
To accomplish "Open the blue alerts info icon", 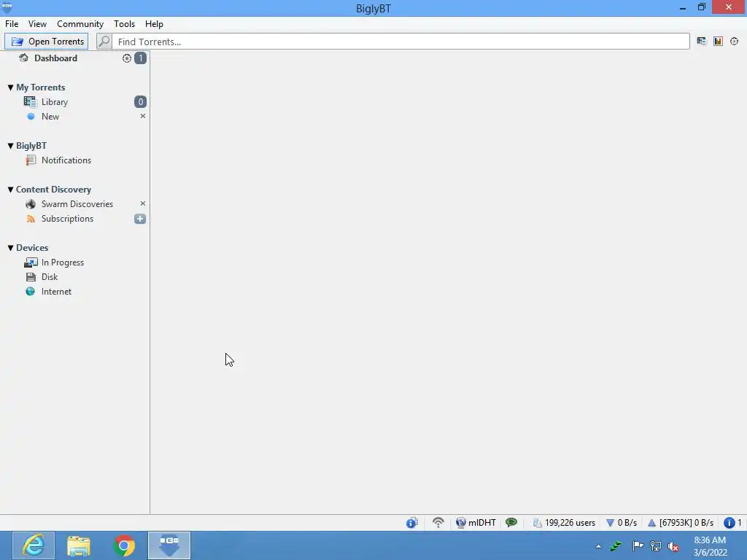I will pyautogui.click(x=729, y=523).
